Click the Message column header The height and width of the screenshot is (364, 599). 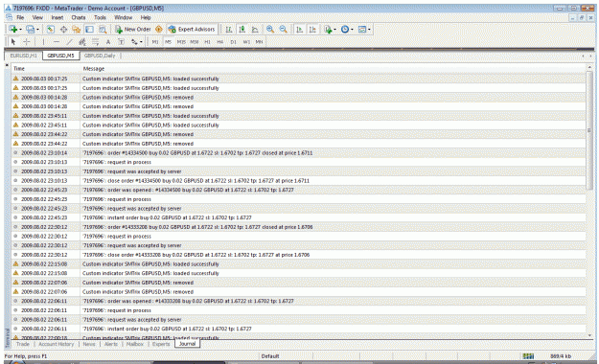(334, 69)
